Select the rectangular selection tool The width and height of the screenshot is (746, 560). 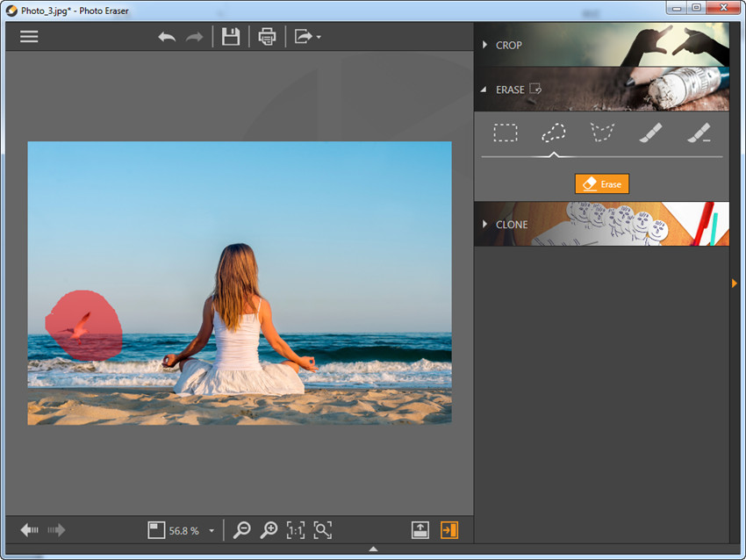tap(506, 133)
